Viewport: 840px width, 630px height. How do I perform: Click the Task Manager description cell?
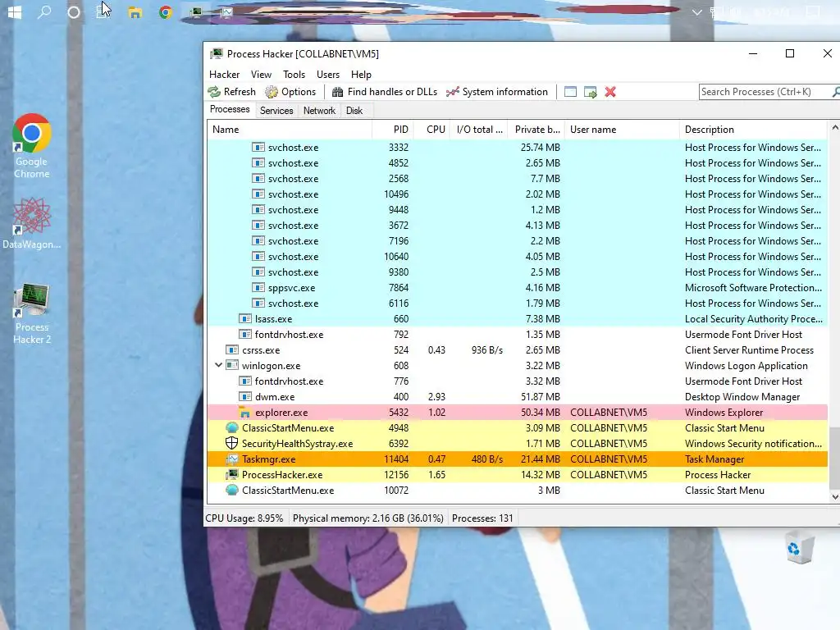714,459
